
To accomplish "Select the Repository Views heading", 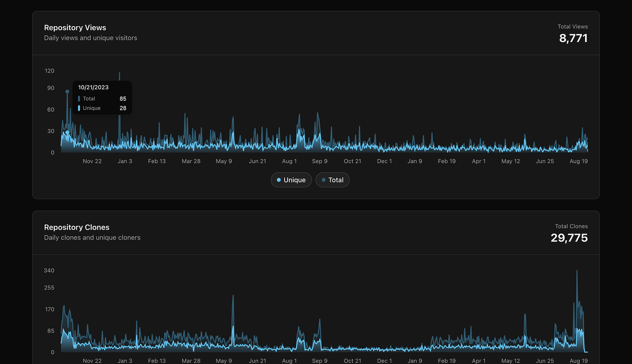I will [75, 27].
